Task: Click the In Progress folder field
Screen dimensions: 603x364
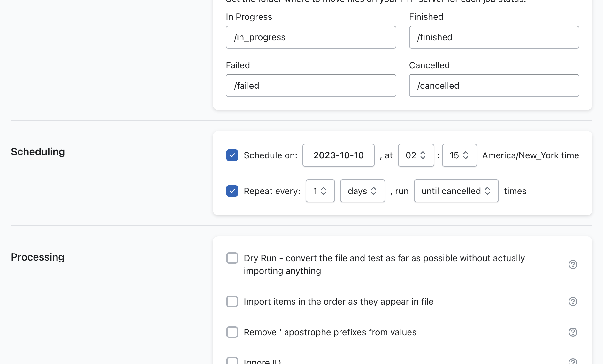Action: click(x=311, y=37)
